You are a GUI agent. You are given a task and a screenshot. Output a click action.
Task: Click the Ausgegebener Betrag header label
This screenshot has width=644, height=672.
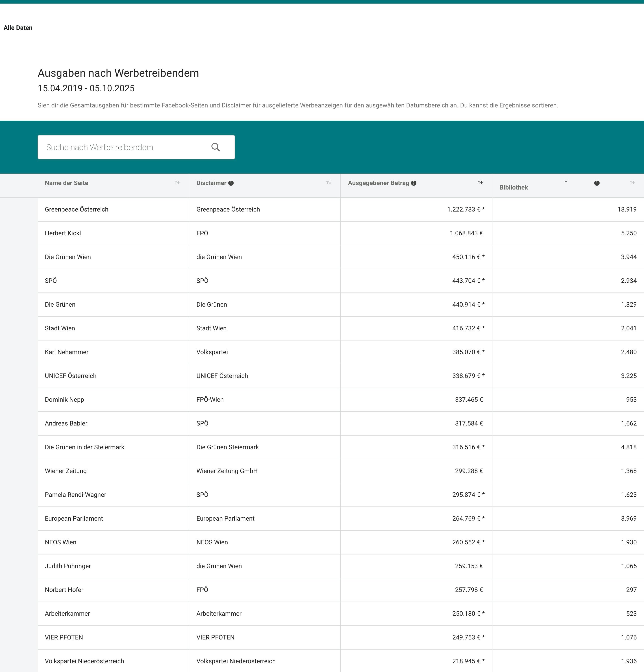click(378, 183)
